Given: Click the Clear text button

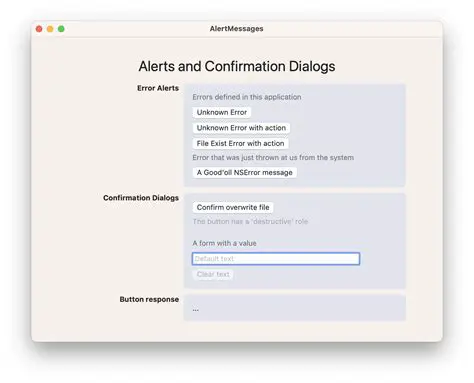Looking at the screenshot, I should click(213, 274).
